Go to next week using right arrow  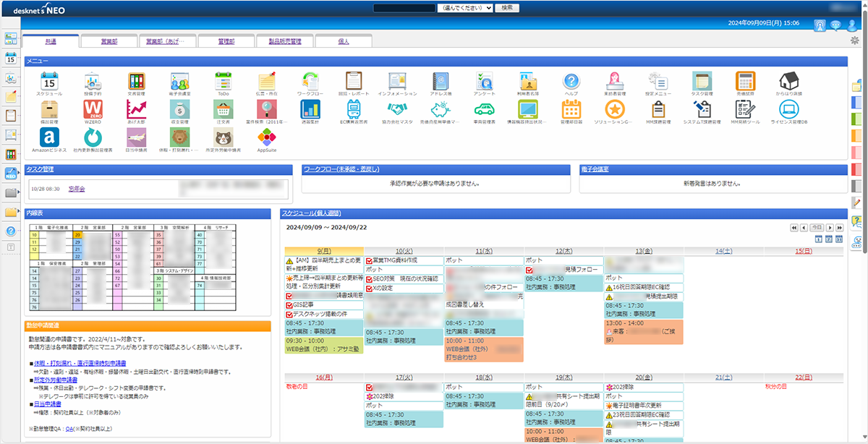pos(830,227)
